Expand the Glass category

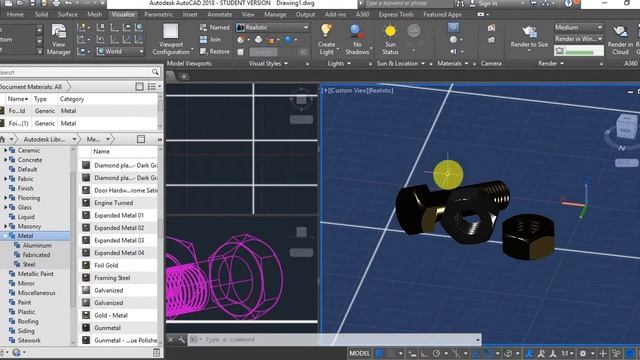pyautogui.click(x=5, y=207)
